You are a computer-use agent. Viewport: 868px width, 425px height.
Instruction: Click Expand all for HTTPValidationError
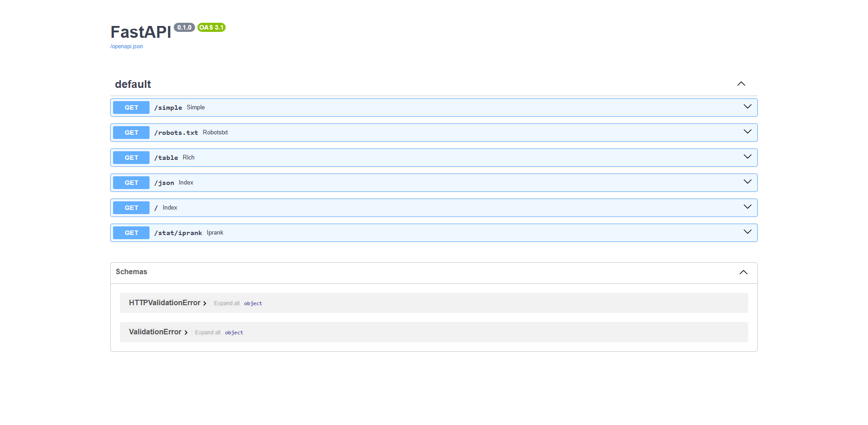[x=227, y=303]
